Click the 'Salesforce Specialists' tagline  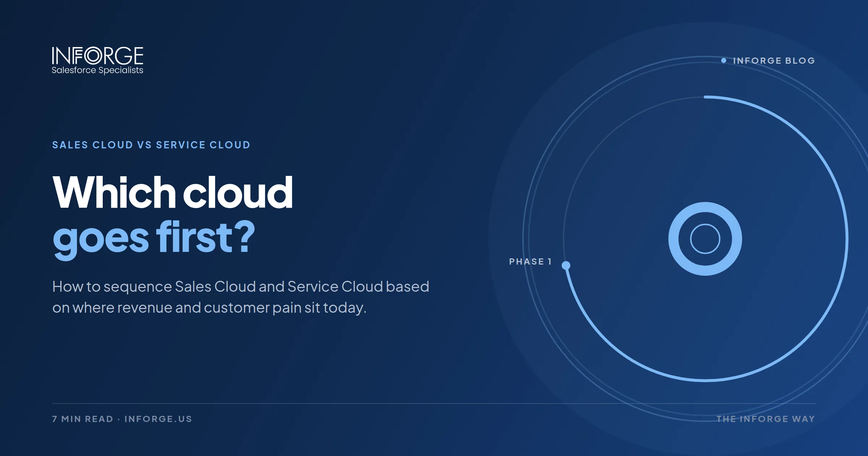pos(97,70)
